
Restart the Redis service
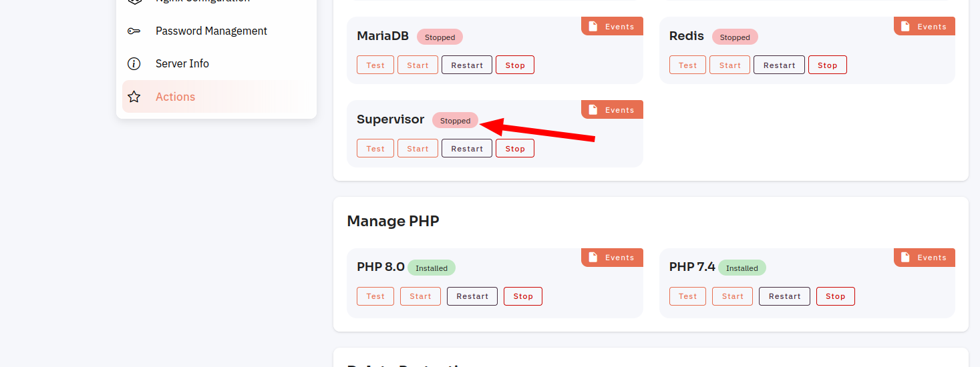coord(779,65)
